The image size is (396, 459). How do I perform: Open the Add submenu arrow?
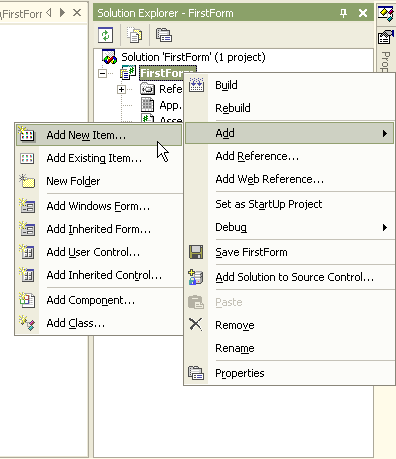tap(385, 133)
